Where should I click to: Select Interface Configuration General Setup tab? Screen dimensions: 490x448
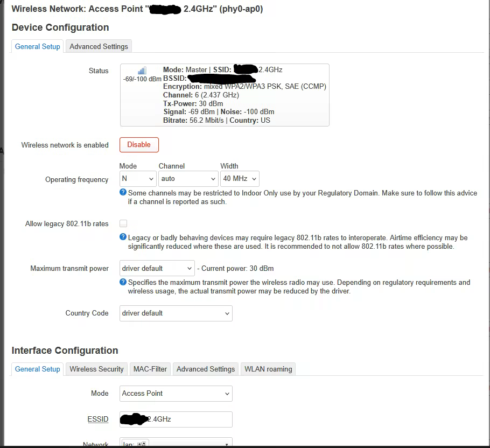click(38, 369)
